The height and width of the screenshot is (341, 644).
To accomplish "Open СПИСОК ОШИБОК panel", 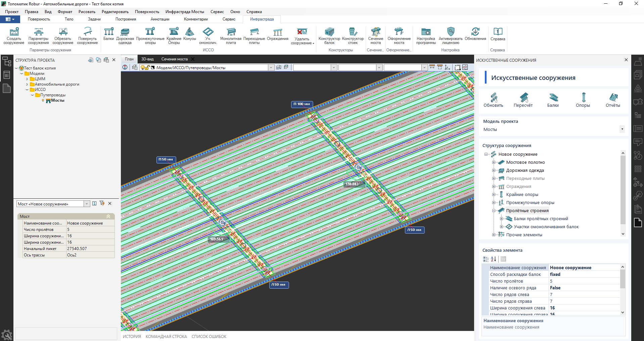I will [209, 336].
